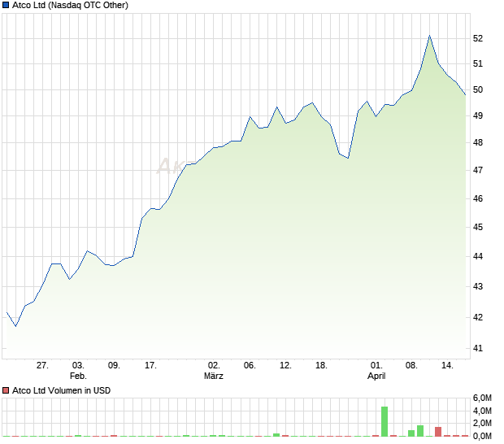
Task: Click the price axis value 50
Action: [x=478, y=89]
